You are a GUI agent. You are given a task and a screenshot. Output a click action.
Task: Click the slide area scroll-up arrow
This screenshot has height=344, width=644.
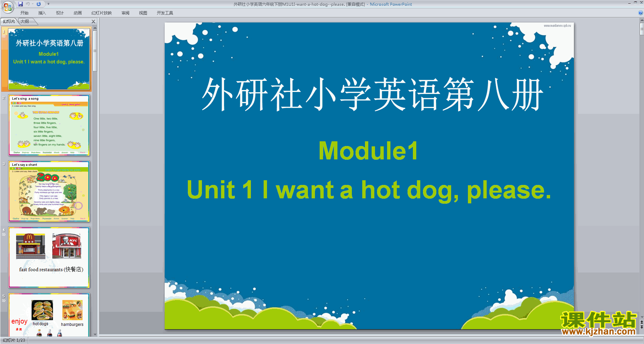[641, 20]
